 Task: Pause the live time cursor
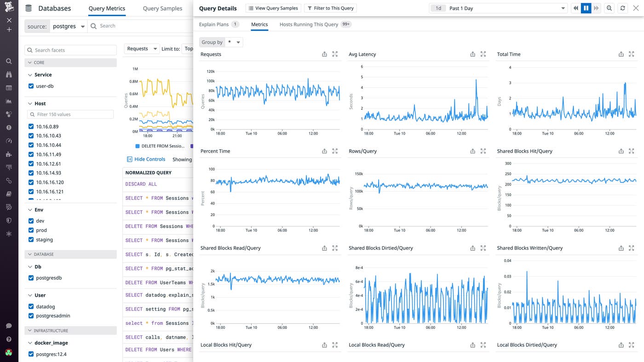[586, 8]
